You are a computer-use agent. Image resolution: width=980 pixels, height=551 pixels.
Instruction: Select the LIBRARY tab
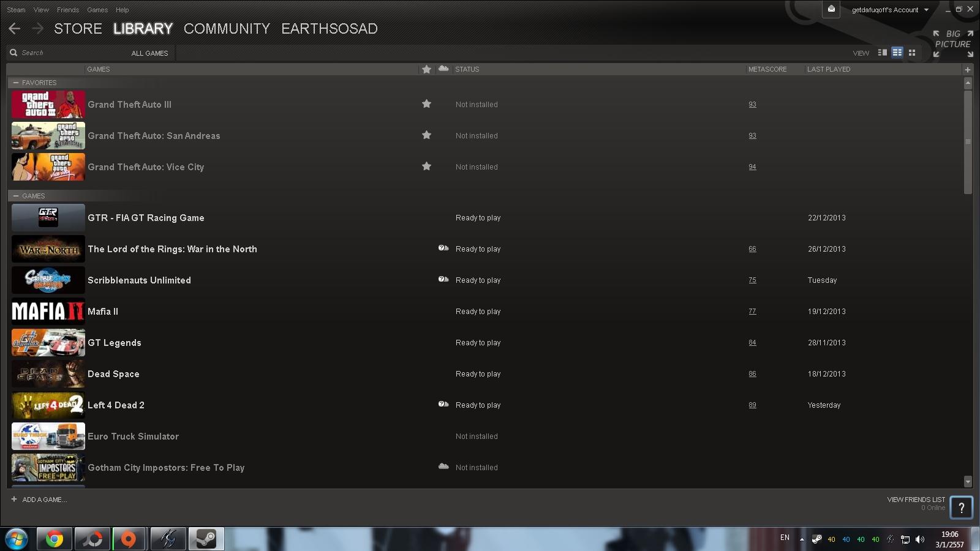pos(143,29)
